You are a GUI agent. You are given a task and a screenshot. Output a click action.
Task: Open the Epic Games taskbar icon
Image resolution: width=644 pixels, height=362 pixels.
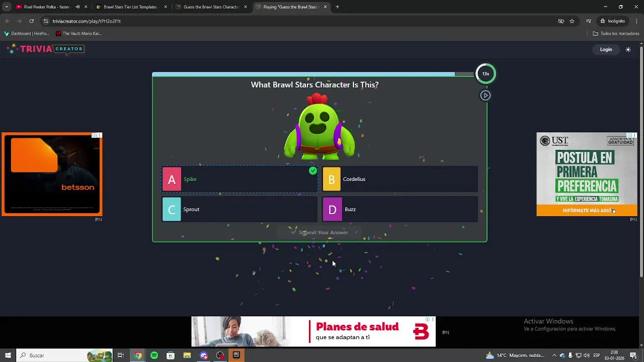[236, 355]
